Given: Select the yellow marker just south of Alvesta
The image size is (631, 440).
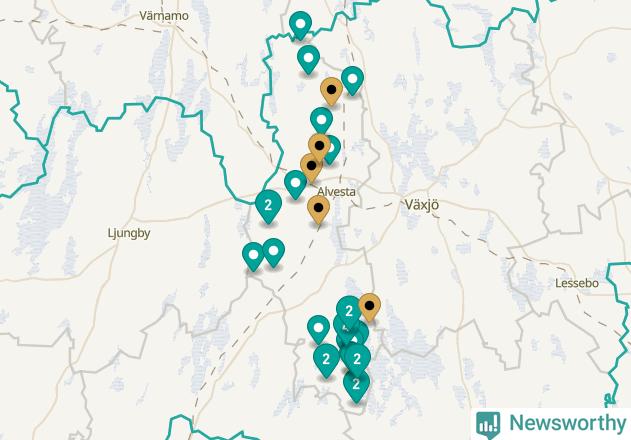Looking at the screenshot, I should coord(318,210).
